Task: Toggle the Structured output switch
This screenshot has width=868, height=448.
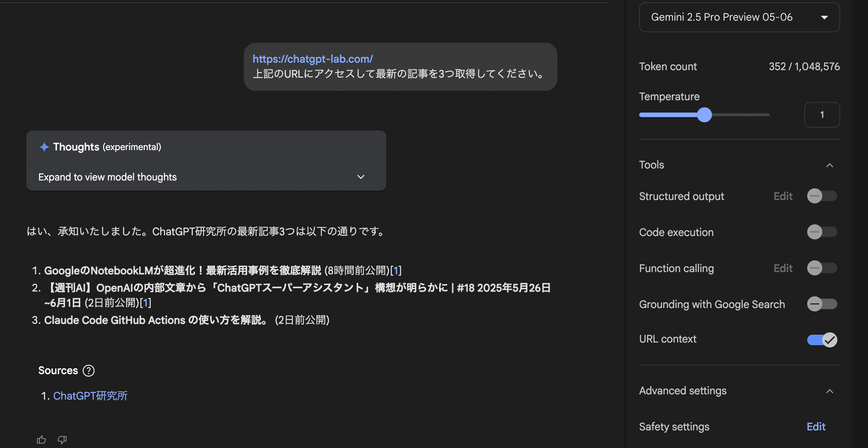Action: [x=821, y=196]
